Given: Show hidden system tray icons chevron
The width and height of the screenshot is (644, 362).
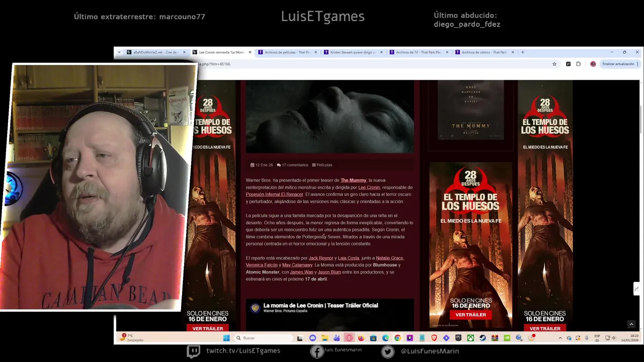Looking at the screenshot, I should (560, 338).
